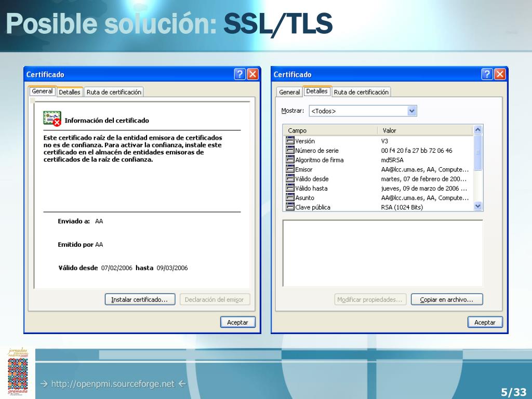This screenshot has height=399, width=532.
Task: Click the Instalar certificado button
Action: point(140,300)
